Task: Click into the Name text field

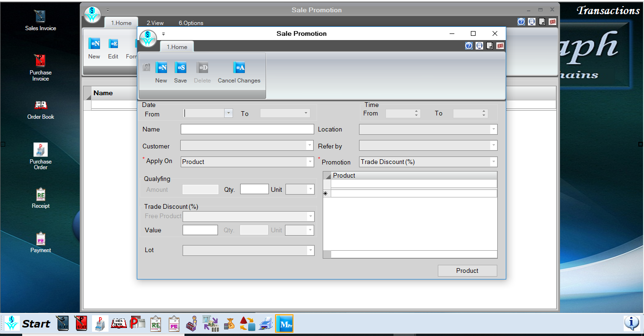Action: [247, 129]
